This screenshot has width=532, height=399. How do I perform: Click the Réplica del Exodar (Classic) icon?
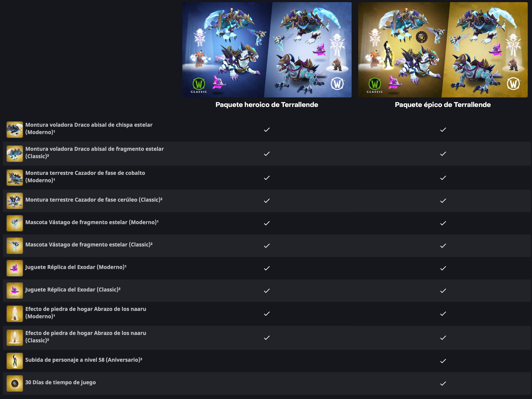(15, 291)
